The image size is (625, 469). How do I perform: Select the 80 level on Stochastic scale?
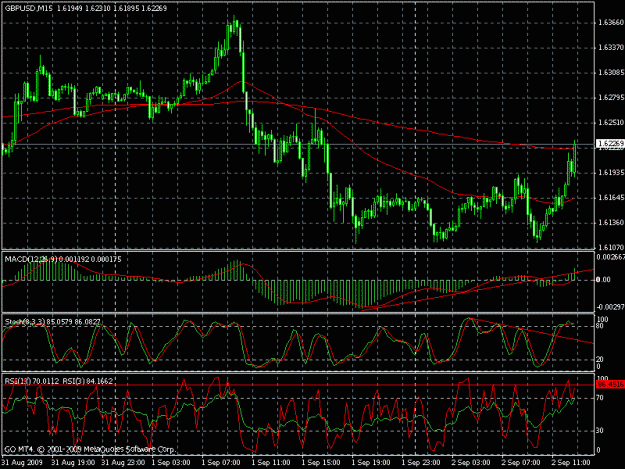600,326
